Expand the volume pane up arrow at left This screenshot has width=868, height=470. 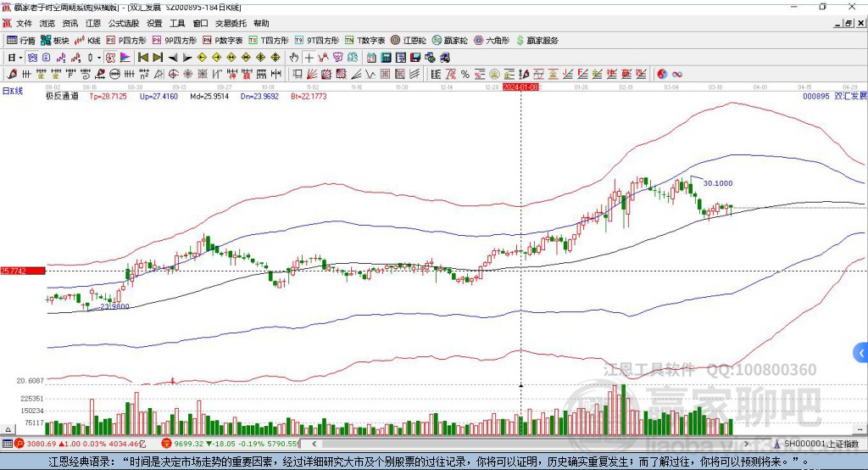(x=8, y=429)
